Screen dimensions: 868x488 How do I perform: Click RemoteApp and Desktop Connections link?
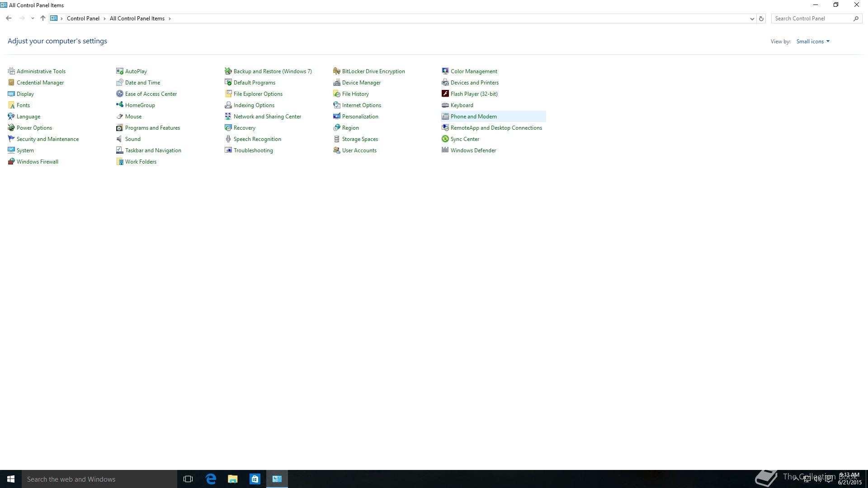[x=496, y=128]
